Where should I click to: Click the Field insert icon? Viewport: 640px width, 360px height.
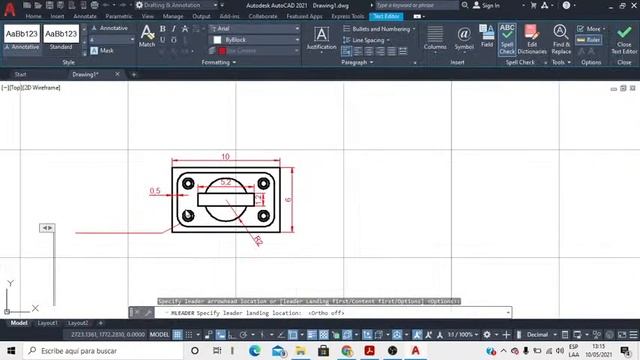487,36
